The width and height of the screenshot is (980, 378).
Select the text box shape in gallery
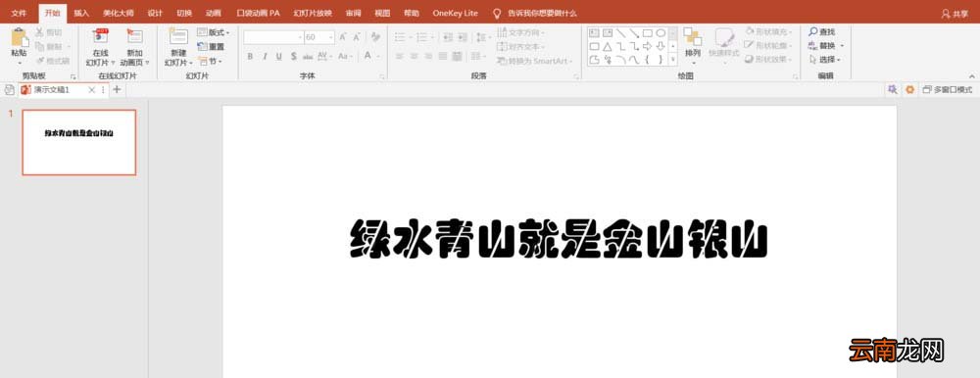[x=594, y=32]
